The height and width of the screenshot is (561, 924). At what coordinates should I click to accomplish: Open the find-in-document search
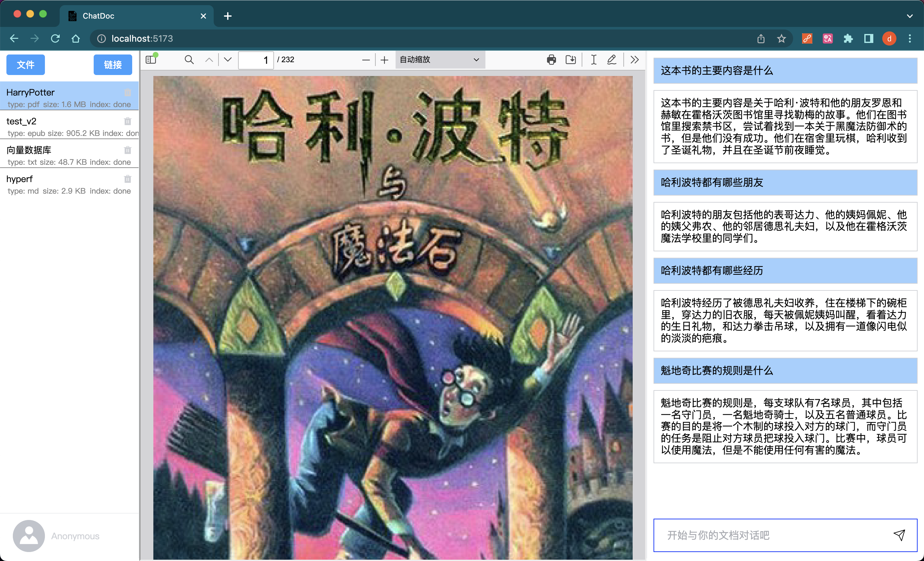pos(189,60)
